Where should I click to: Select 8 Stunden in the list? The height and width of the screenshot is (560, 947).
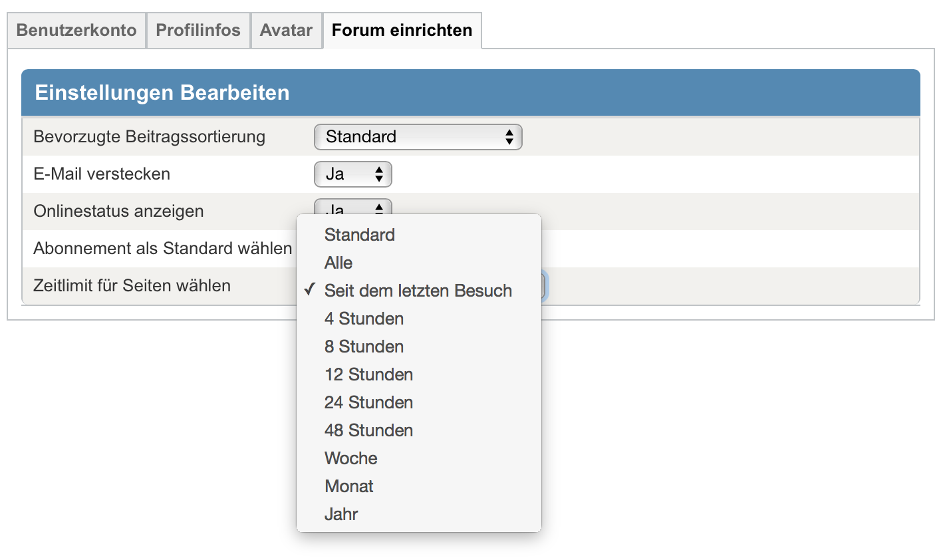364,347
